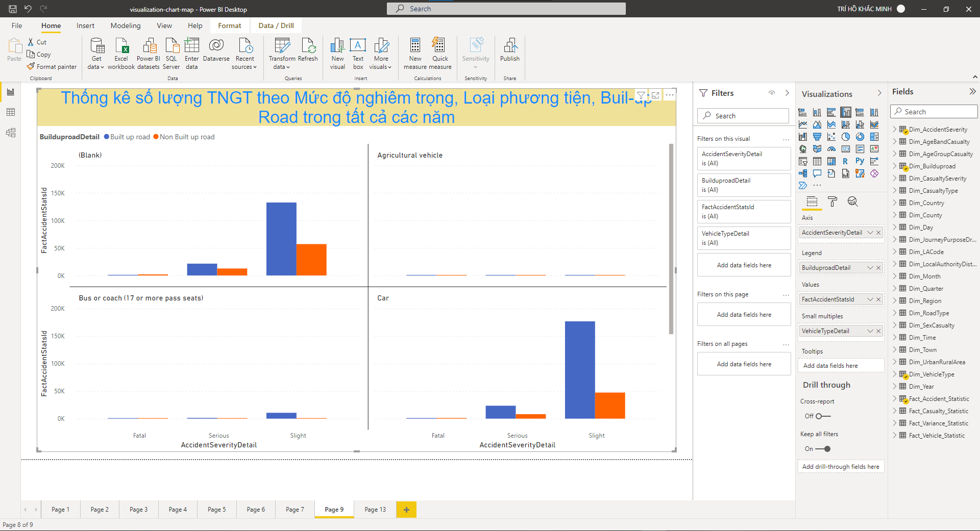Click New measure button
980x531 pixels.
tap(415, 54)
